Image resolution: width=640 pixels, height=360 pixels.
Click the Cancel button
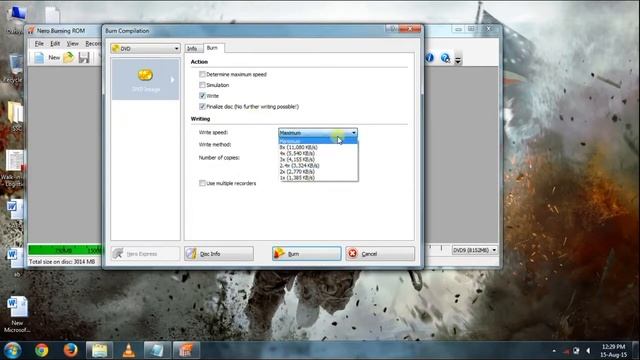point(380,253)
